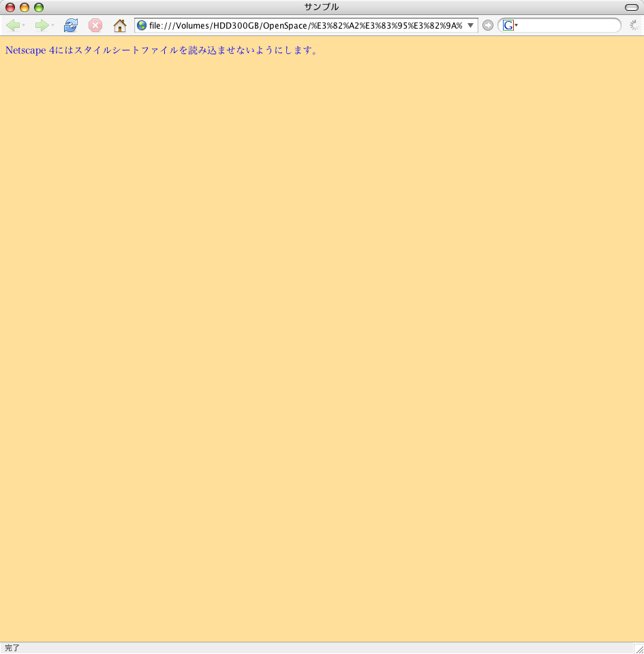Viewport: 644px width, 654px height.
Task: Select the file:// URL in the address field
Action: click(x=306, y=25)
